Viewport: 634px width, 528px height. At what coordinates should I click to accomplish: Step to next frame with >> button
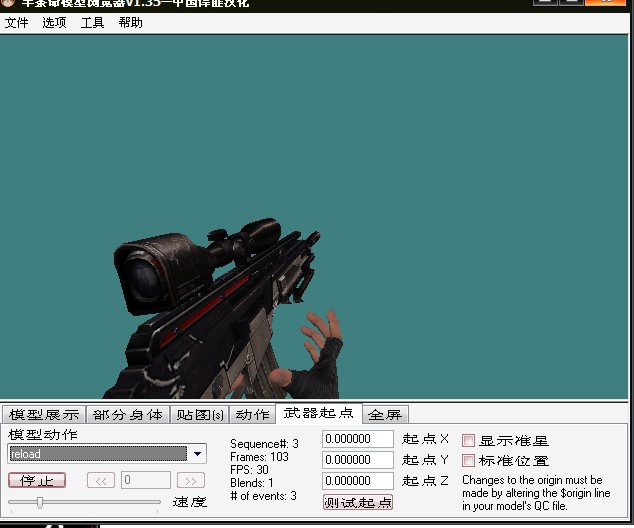pyautogui.click(x=191, y=480)
